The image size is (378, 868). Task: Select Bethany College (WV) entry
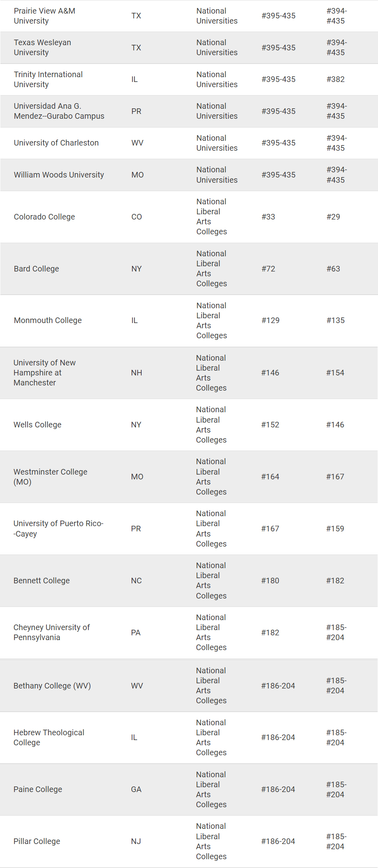[52, 686]
